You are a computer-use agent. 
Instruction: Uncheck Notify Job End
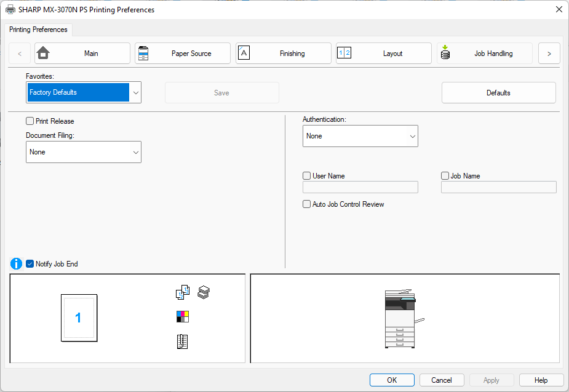pos(30,264)
